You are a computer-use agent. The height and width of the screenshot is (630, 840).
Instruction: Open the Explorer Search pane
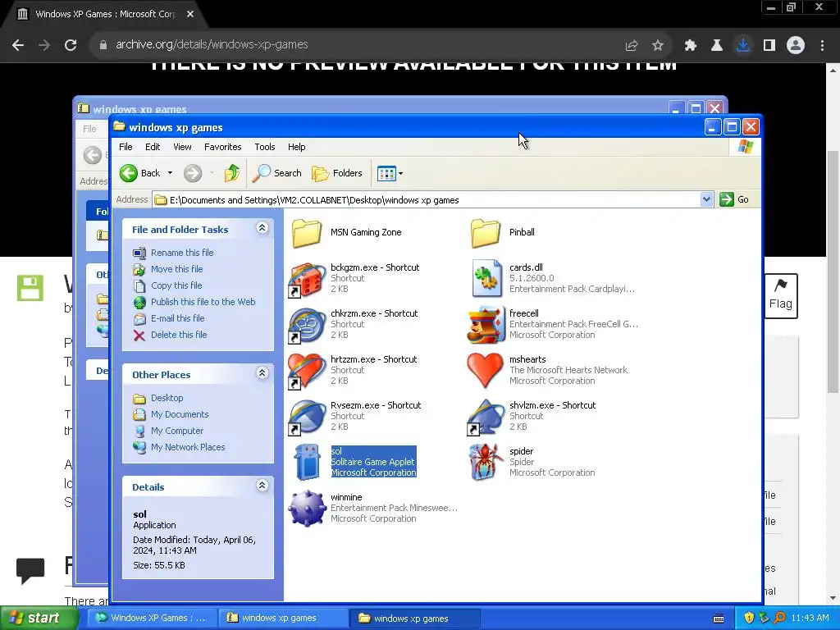click(x=277, y=173)
